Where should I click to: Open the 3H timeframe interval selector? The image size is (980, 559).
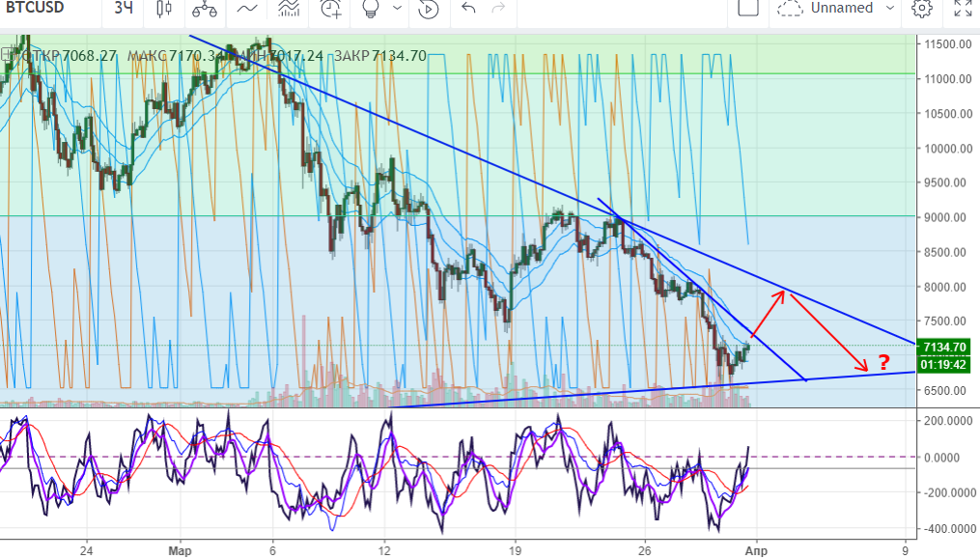(124, 9)
